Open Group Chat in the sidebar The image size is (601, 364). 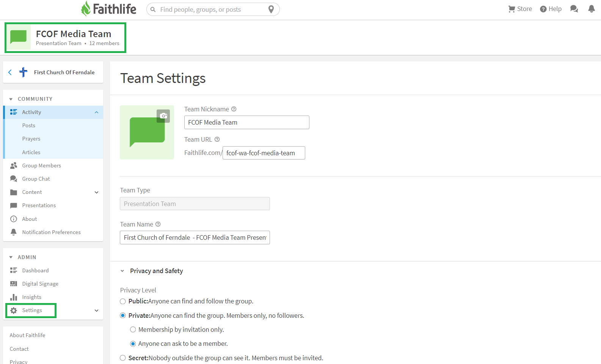click(x=36, y=179)
